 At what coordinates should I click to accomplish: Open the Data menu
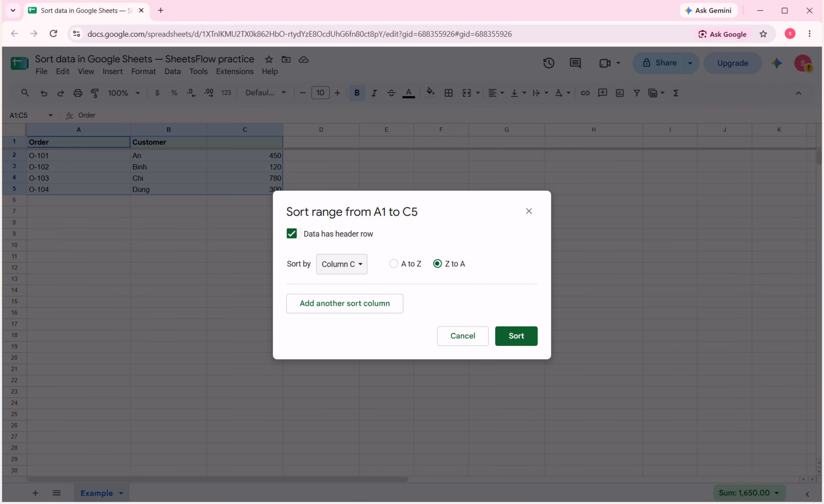173,71
